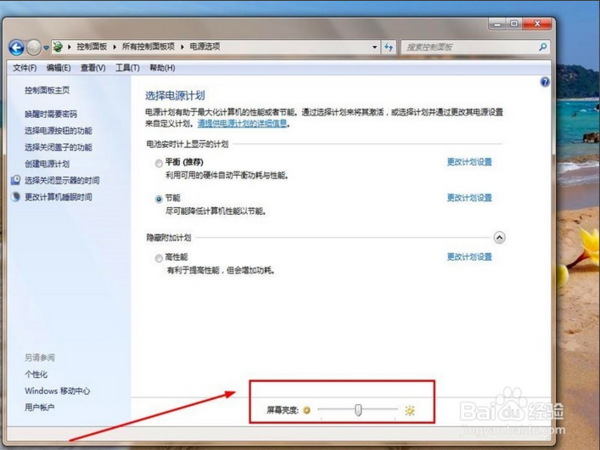
Task: Open 创建电源计划 link
Action: 47,164
